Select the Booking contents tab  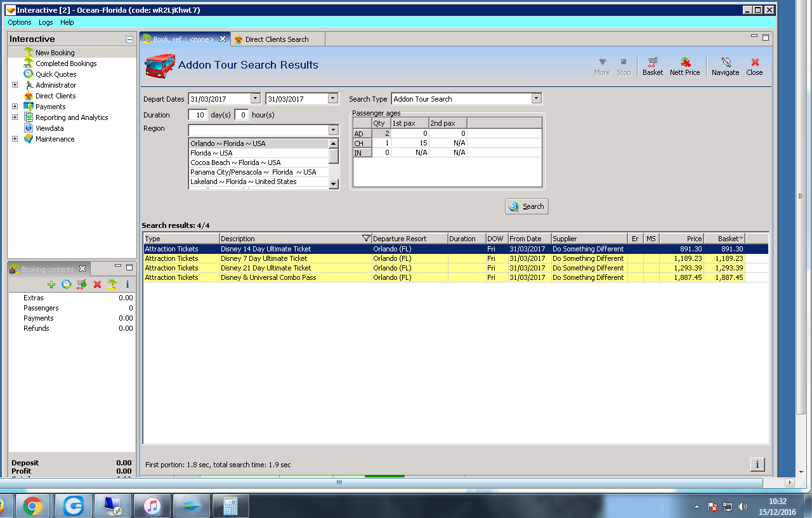pyautogui.click(x=48, y=269)
